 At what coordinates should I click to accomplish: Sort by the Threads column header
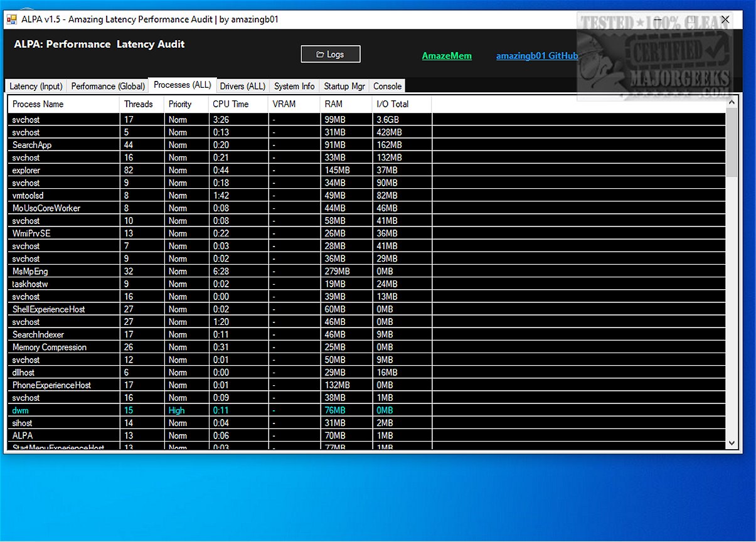tap(142, 104)
